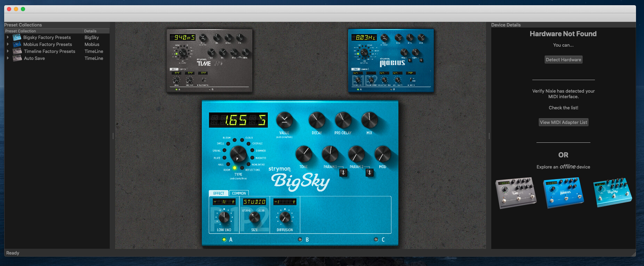The height and width of the screenshot is (266, 644).
Task: Click the SIZE knob
Action: (254, 218)
